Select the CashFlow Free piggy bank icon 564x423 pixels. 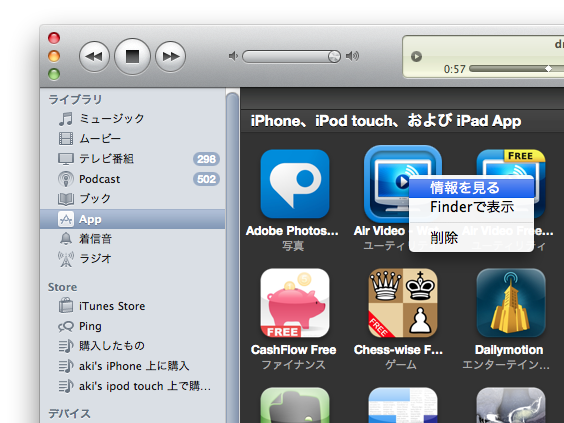[x=295, y=303]
